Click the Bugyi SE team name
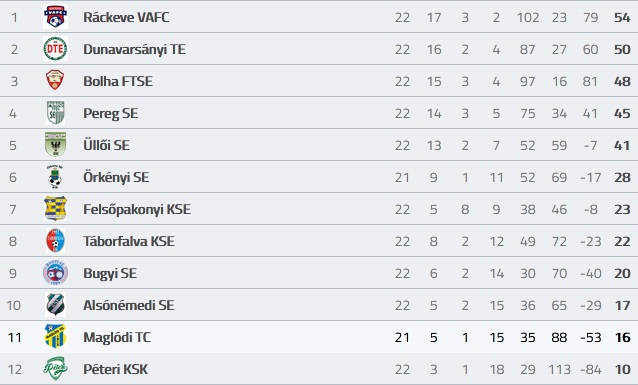The image size is (638, 385). [x=110, y=273]
